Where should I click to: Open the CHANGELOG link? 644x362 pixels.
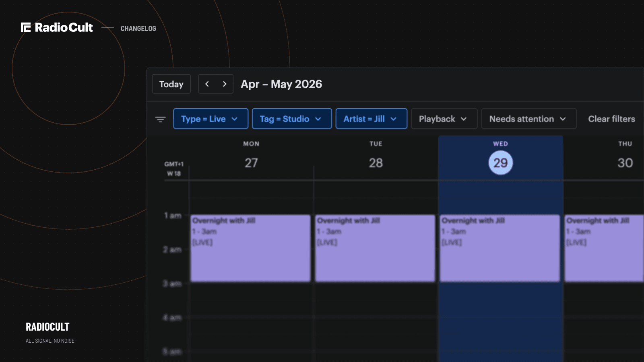[x=138, y=29]
